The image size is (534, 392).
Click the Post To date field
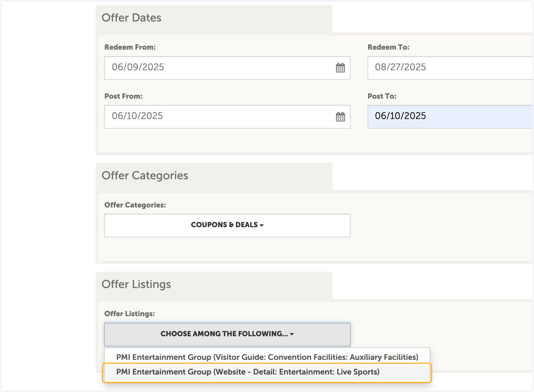[x=450, y=117]
